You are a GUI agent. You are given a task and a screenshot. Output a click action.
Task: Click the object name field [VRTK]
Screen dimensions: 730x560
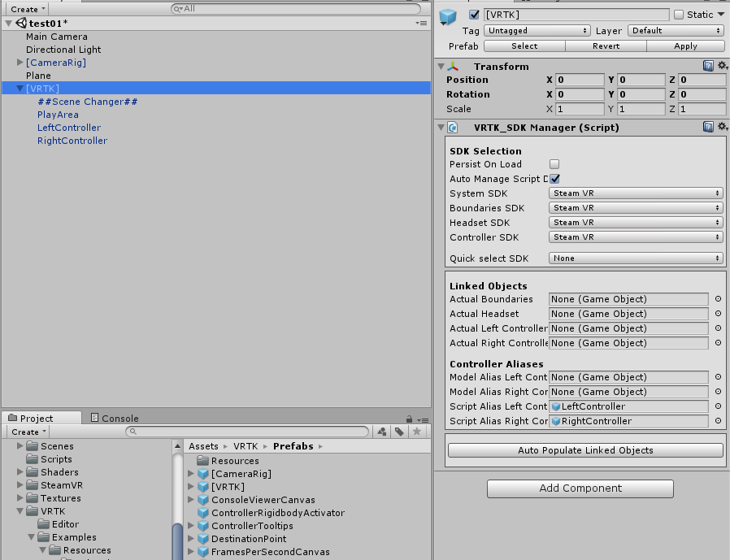[x=576, y=15]
